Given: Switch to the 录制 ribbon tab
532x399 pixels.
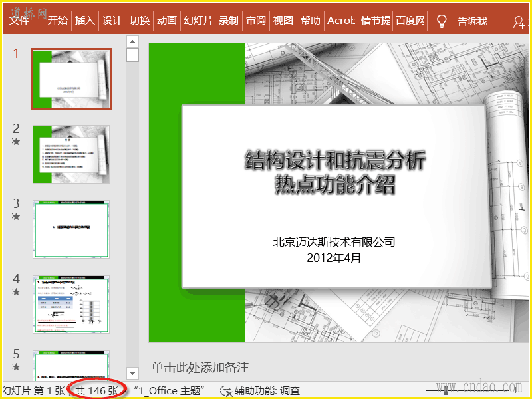Looking at the screenshot, I should tap(228, 21).
